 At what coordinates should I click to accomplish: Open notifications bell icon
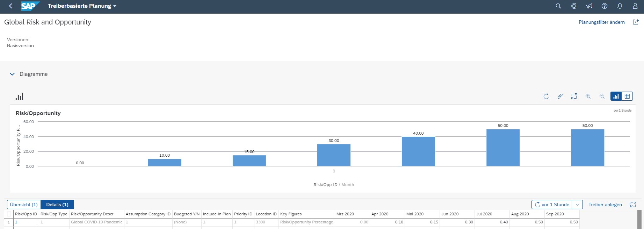point(620,6)
